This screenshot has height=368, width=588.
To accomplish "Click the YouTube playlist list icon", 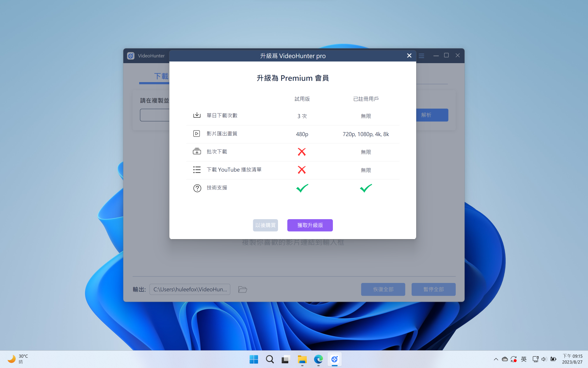I will tap(197, 169).
